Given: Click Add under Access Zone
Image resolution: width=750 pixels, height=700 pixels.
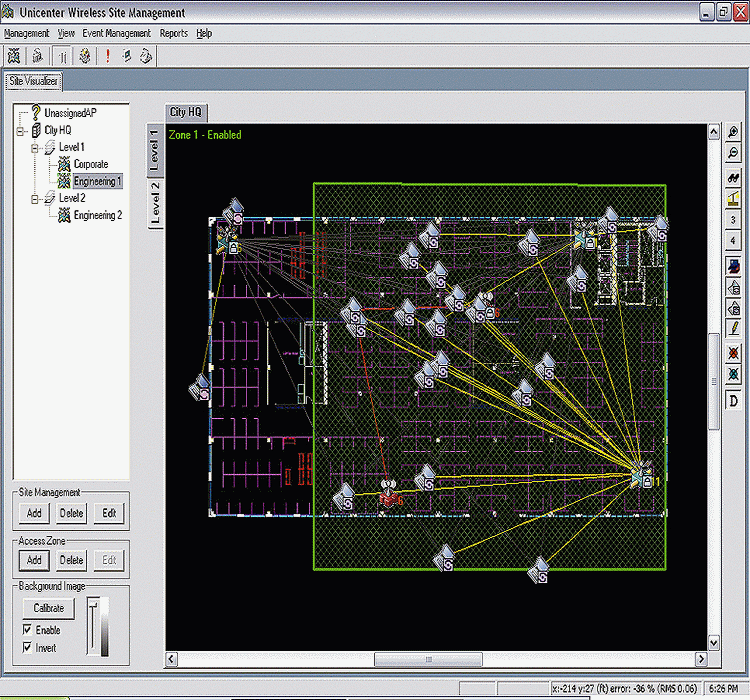Looking at the screenshot, I should (34, 560).
